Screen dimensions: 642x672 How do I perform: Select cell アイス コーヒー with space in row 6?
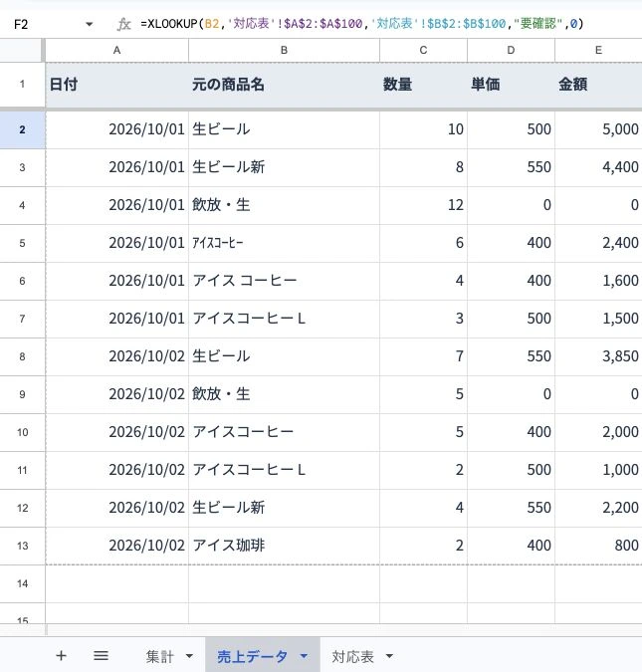pos(284,281)
